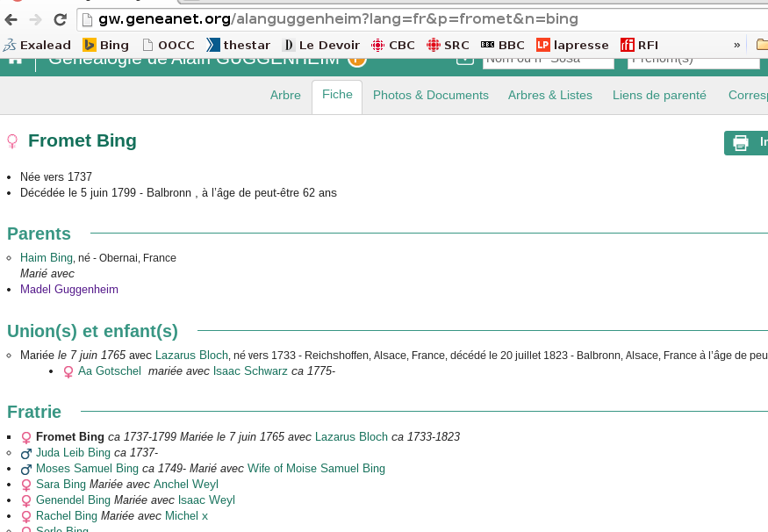Viewport: 768px width, 532px height.
Task: Expand hidden bookmarks with the chevron
Action: pyautogui.click(x=737, y=45)
